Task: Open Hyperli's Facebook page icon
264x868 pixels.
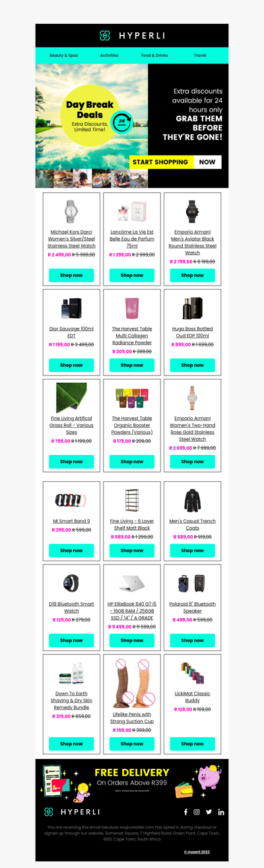Action: coord(185,812)
